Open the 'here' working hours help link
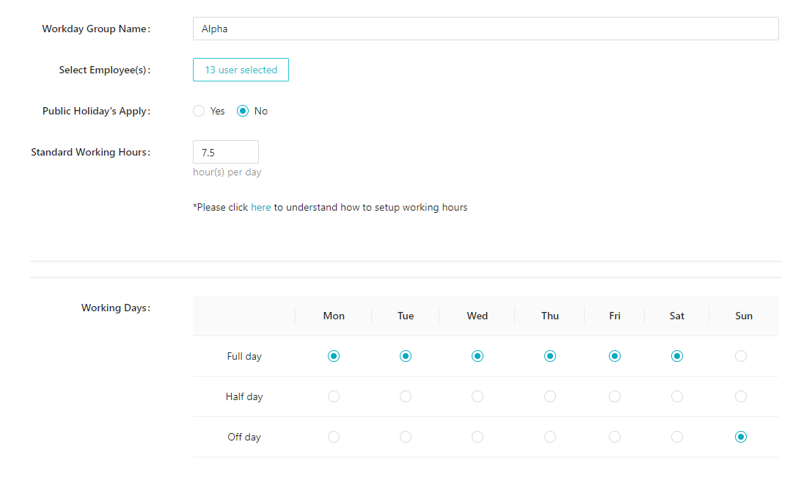Image resolution: width=800 pixels, height=477 pixels. 261,207
